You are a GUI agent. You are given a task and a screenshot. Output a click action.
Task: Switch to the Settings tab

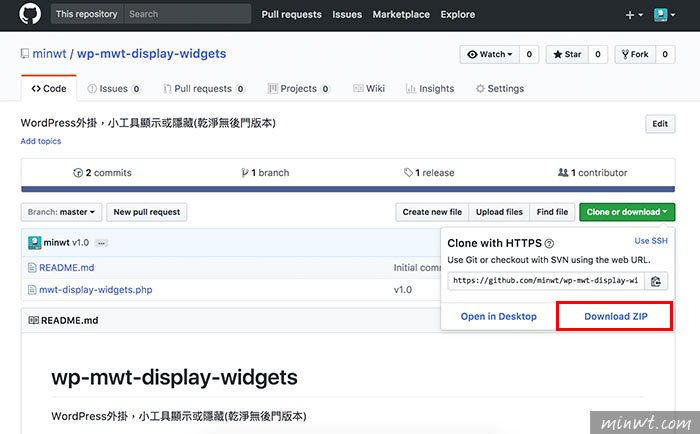500,88
